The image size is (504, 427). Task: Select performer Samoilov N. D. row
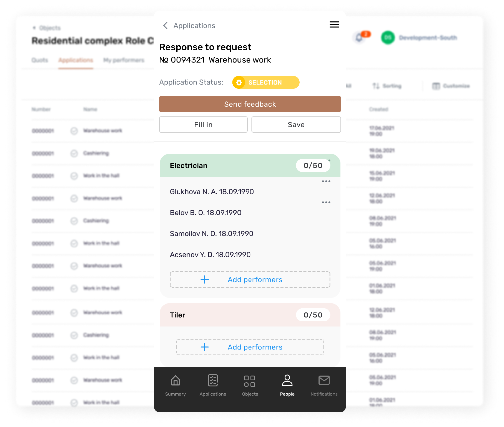pos(212,234)
